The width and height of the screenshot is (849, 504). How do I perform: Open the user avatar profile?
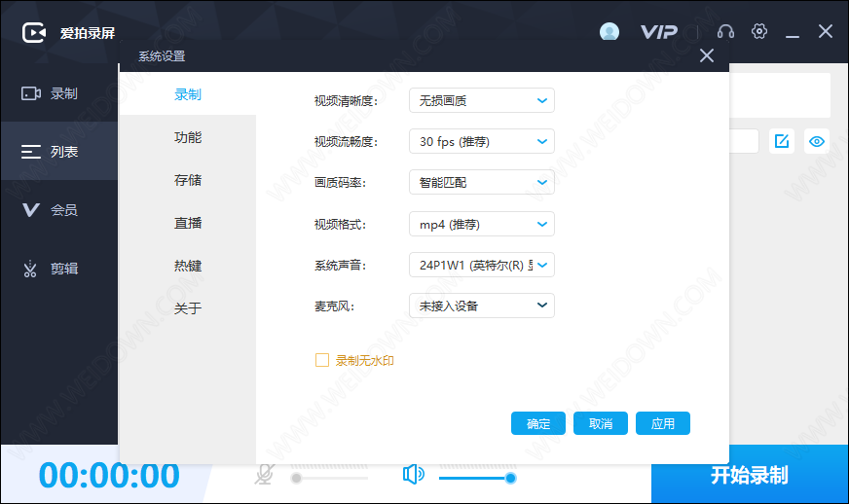[x=609, y=31]
